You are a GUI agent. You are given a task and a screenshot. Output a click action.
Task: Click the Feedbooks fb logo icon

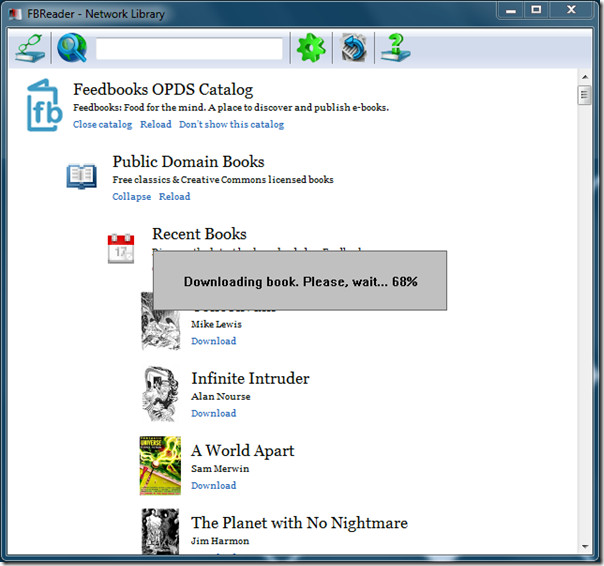point(44,105)
